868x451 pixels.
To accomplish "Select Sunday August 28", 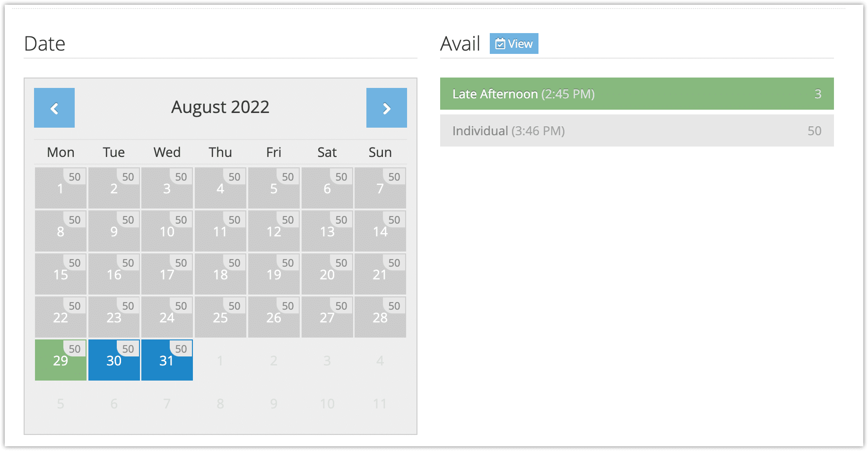I will point(380,317).
